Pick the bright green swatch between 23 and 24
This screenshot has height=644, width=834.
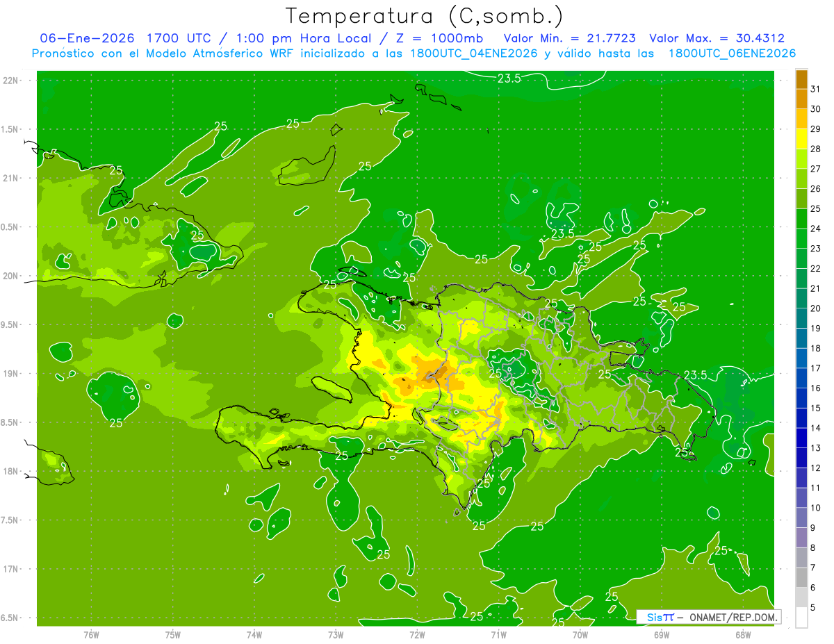pyautogui.click(x=801, y=238)
